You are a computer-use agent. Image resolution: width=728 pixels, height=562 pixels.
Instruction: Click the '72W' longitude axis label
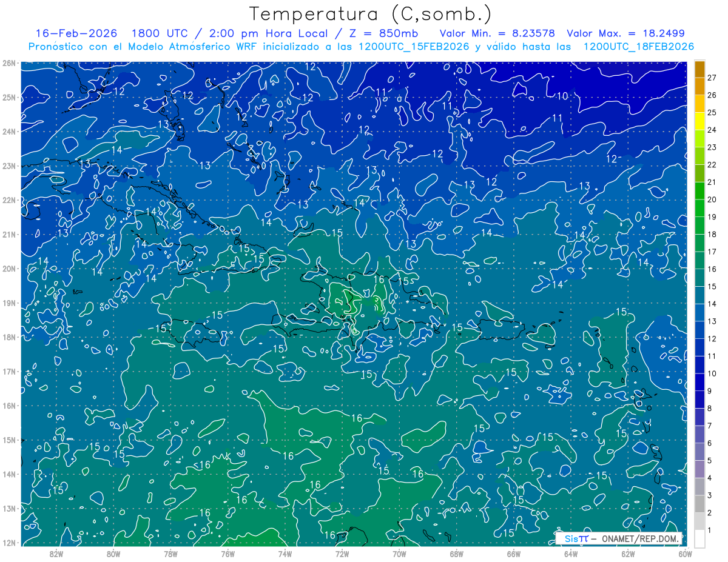pyautogui.click(x=342, y=554)
